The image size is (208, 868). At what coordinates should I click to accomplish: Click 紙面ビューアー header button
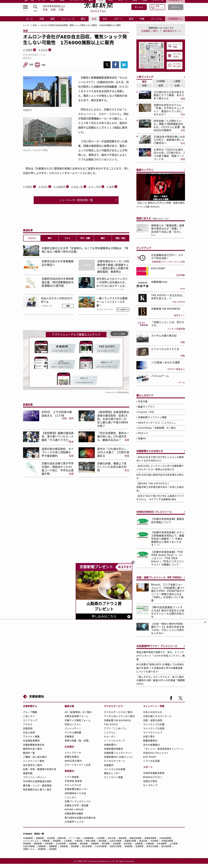[158, 7]
